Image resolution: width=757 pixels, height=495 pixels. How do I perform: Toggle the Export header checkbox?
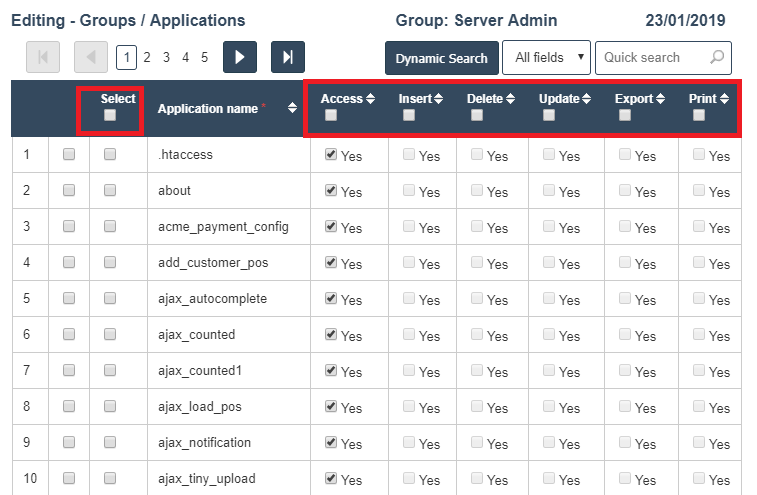coord(625,115)
